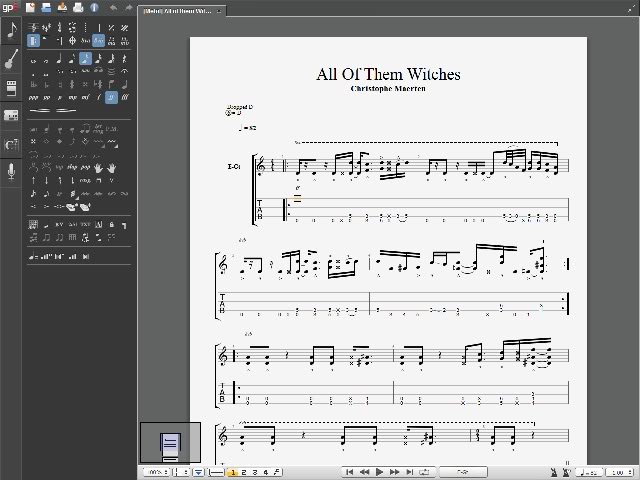Rewind to previous bar

(364, 472)
